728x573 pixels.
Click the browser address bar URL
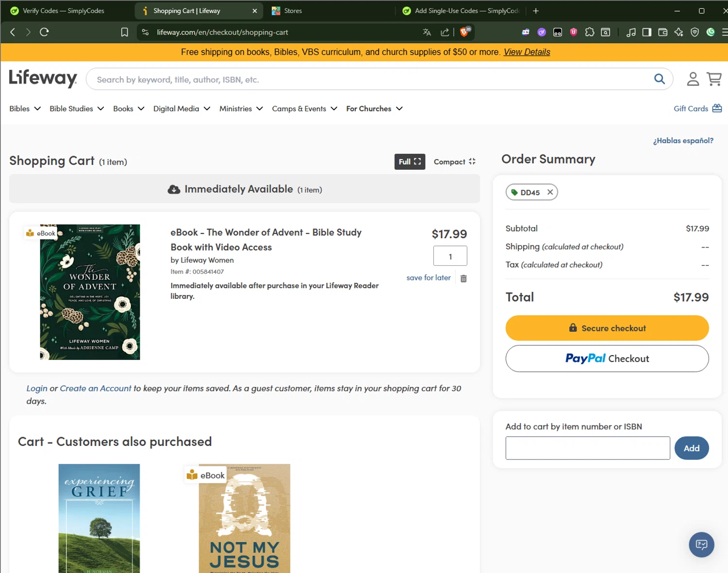point(222,32)
